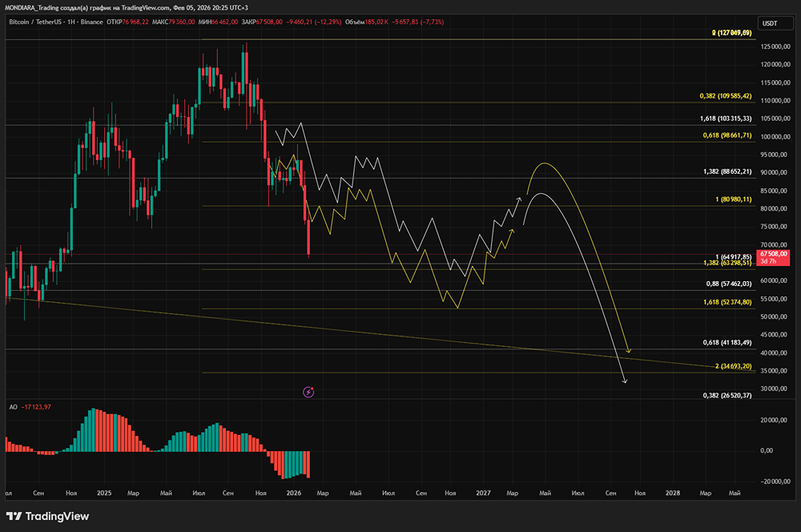This screenshot has height=532, width=801.
Task: Click the purple lightning event icon
Action: (308, 392)
